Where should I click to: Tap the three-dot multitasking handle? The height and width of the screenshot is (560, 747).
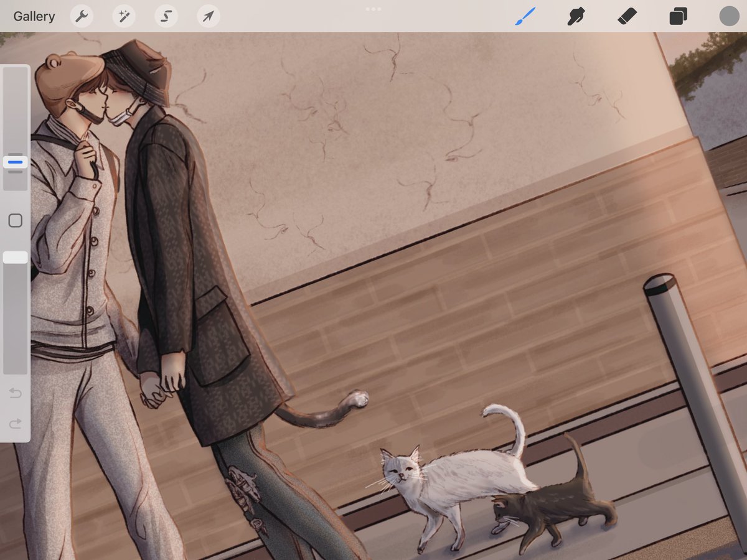374,9
